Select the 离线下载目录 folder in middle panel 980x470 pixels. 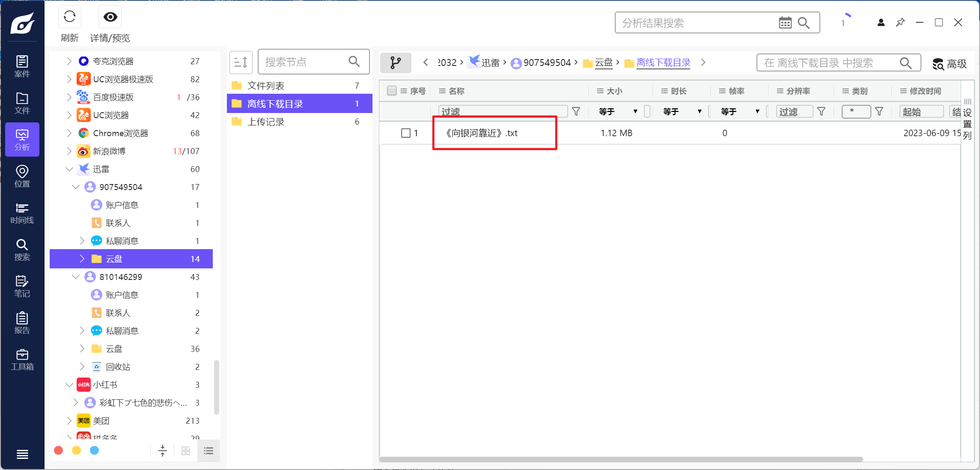[299, 104]
